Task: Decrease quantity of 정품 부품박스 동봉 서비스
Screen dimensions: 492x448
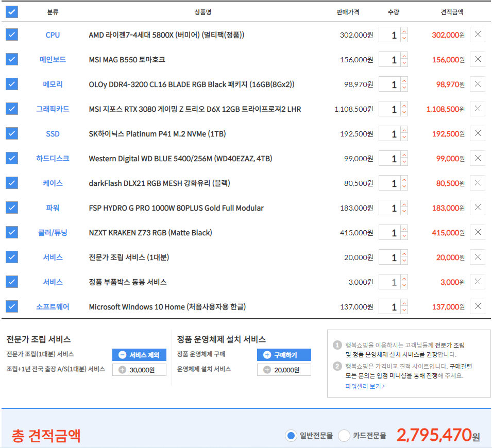Action: click(x=404, y=285)
